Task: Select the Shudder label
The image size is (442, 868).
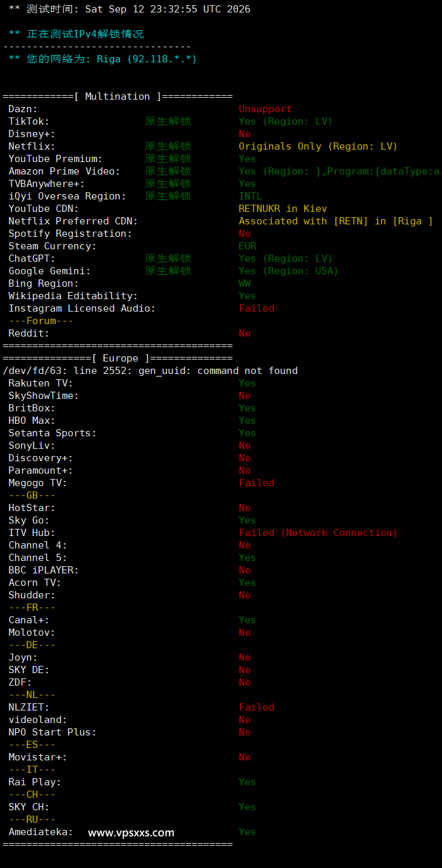Action: tap(32, 595)
